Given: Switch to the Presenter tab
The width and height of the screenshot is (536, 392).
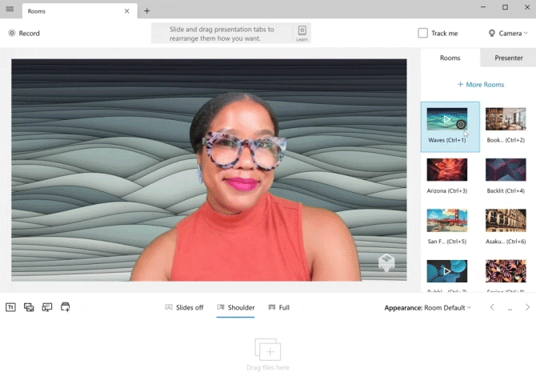Looking at the screenshot, I should [x=508, y=58].
